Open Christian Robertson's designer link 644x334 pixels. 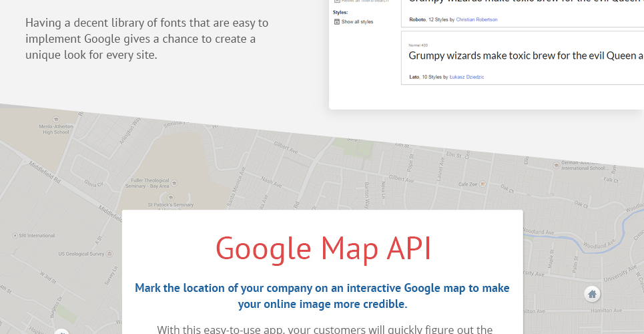476,20
